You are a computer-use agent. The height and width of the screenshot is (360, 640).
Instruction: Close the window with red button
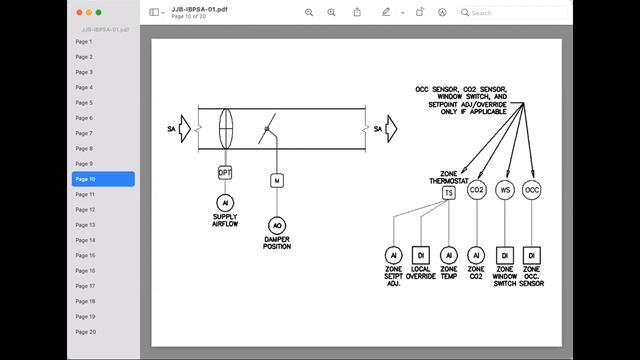pyautogui.click(x=79, y=13)
